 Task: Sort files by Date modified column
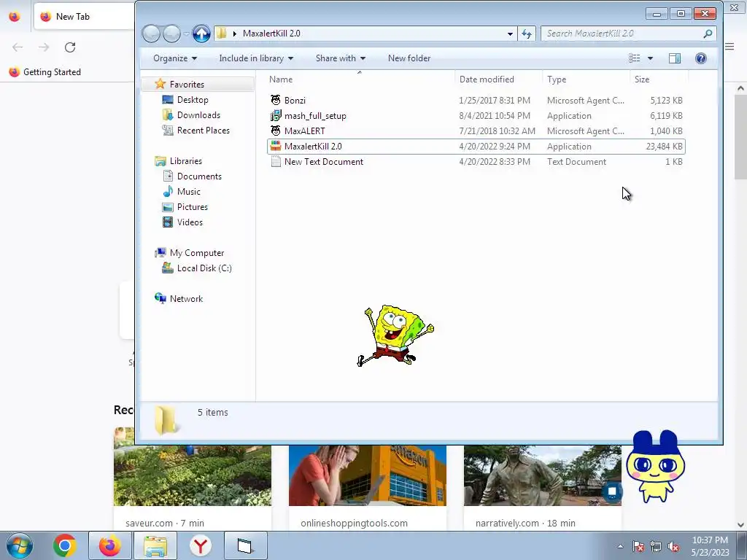498,79
